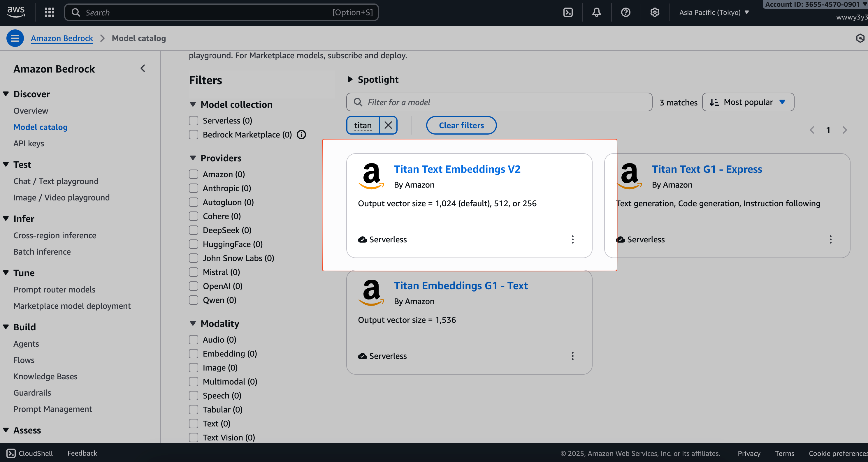The image size is (868, 462).
Task: Open the AWS services grid menu
Action: pyautogui.click(x=49, y=12)
